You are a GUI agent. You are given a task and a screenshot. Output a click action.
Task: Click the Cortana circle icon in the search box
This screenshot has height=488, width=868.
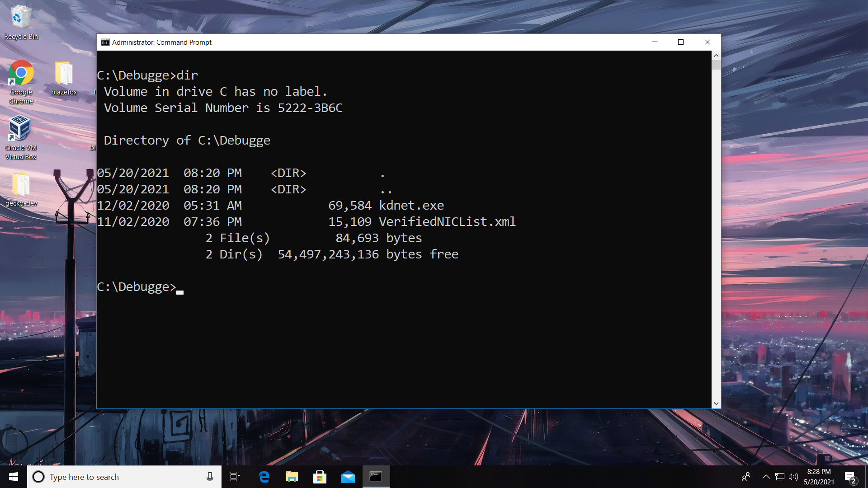click(x=39, y=477)
